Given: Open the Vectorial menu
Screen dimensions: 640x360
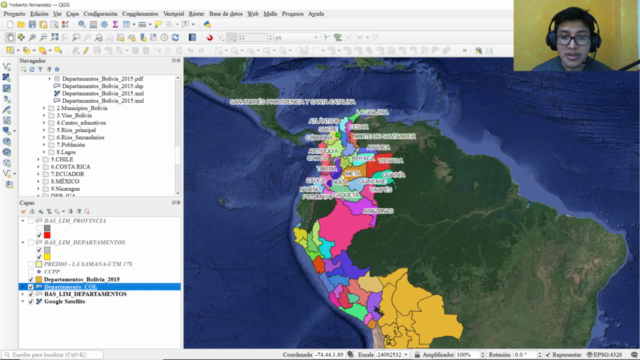Looking at the screenshot, I should click(x=173, y=14).
